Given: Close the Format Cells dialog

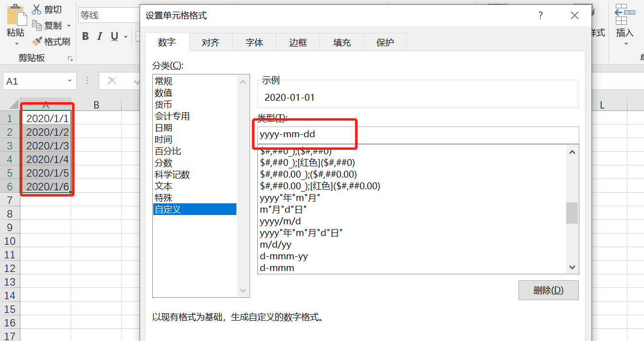Looking at the screenshot, I should [574, 16].
